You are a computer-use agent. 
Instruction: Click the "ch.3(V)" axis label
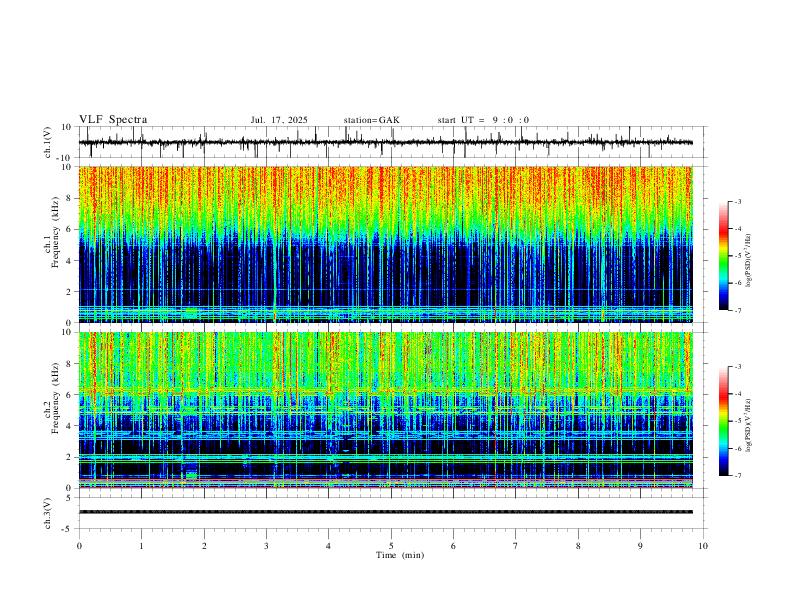point(48,513)
